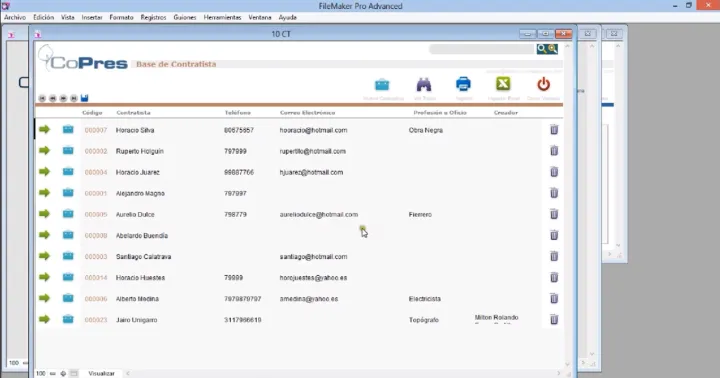Click the zoom out button near 100

(52, 373)
